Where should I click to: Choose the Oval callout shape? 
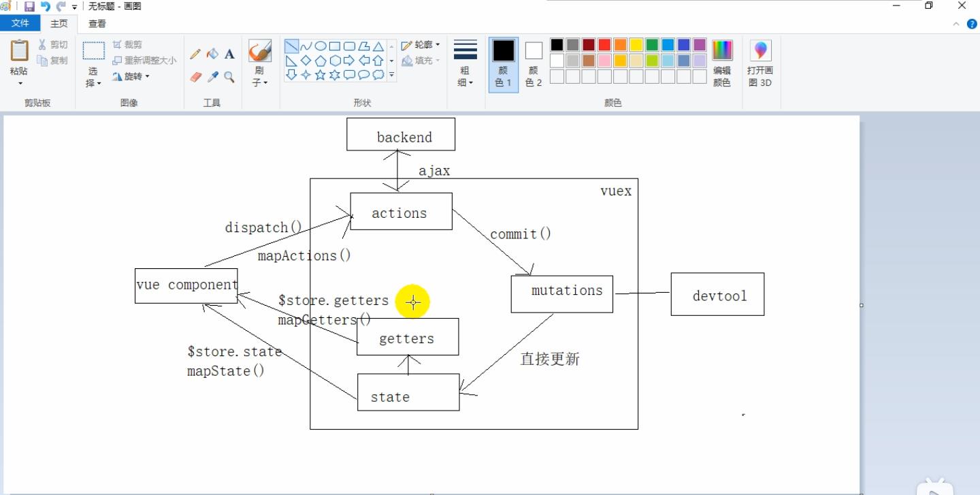point(364,75)
